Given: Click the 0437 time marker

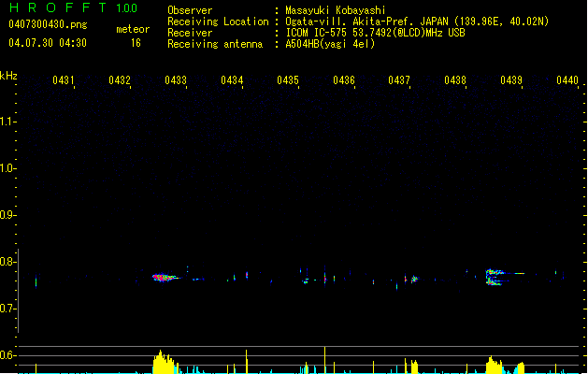Looking at the screenshot, I should (399, 79).
